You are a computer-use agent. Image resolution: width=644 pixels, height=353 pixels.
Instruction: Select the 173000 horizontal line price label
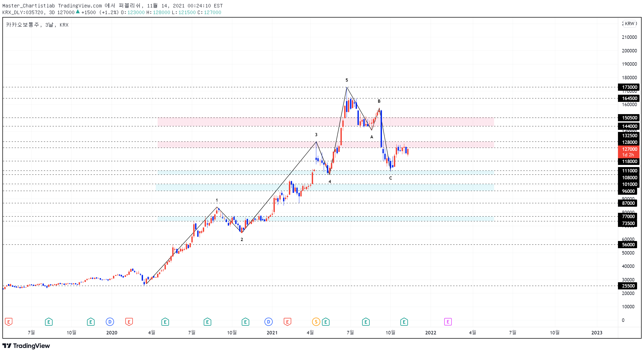coord(629,87)
